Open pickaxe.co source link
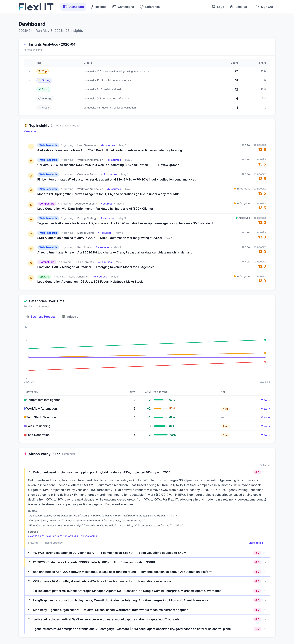Screen dimensions: 294x644 coord(36,536)
